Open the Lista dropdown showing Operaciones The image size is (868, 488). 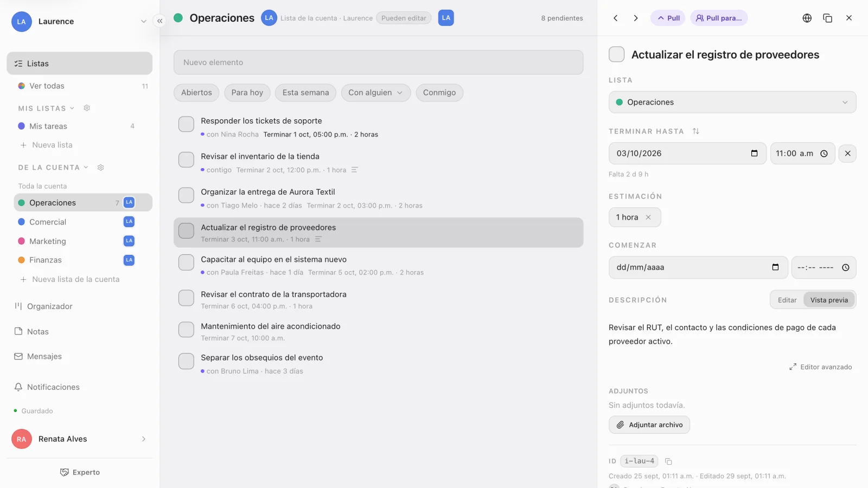tap(732, 102)
